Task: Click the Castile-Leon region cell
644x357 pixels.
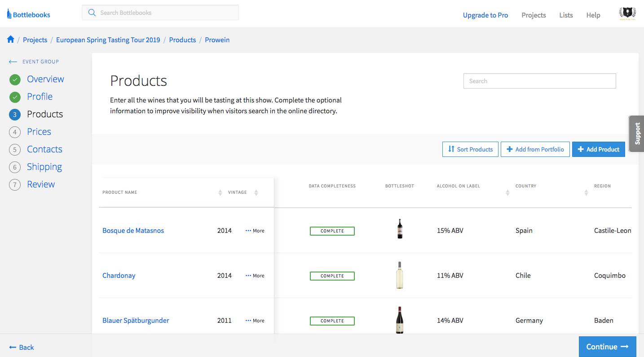Action: click(613, 231)
